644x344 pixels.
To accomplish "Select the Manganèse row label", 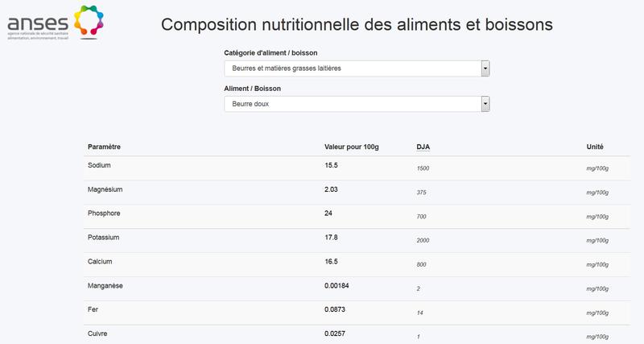I will tap(105, 286).
